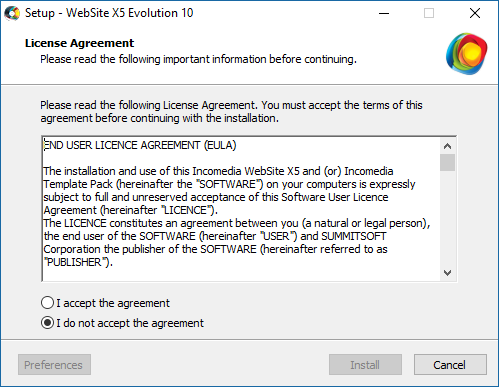This screenshot has width=499, height=387.
Task: Click the Install button
Action: [365, 365]
